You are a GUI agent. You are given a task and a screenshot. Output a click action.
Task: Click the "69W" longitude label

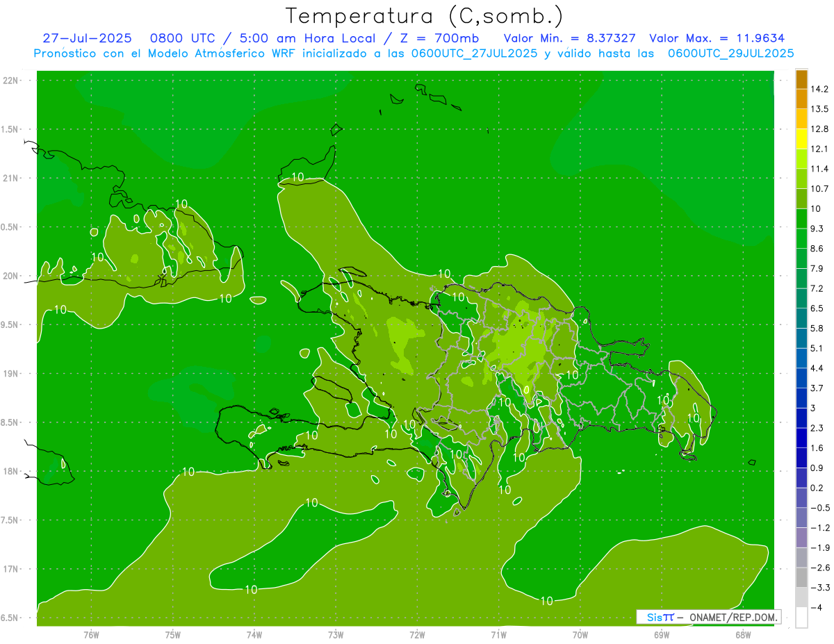pos(662,634)
